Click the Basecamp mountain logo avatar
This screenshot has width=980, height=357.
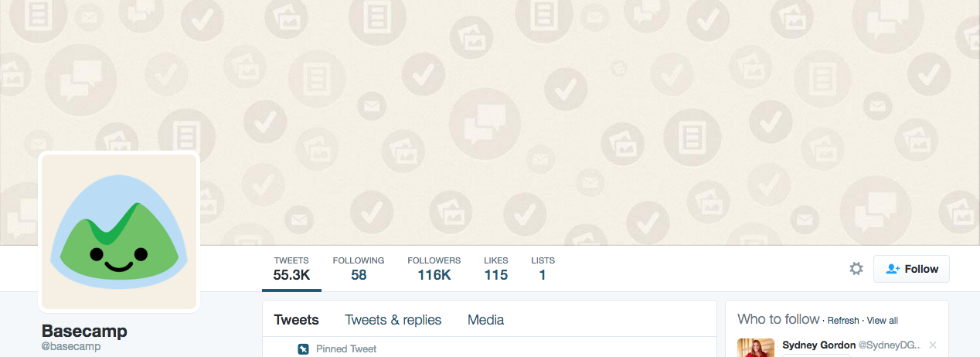(120, 232)
